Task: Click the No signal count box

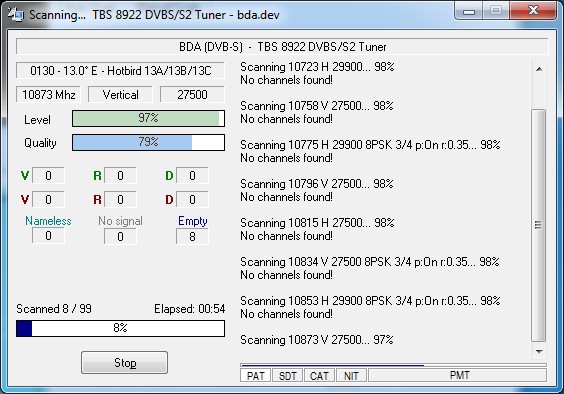Action: point(120,236)
